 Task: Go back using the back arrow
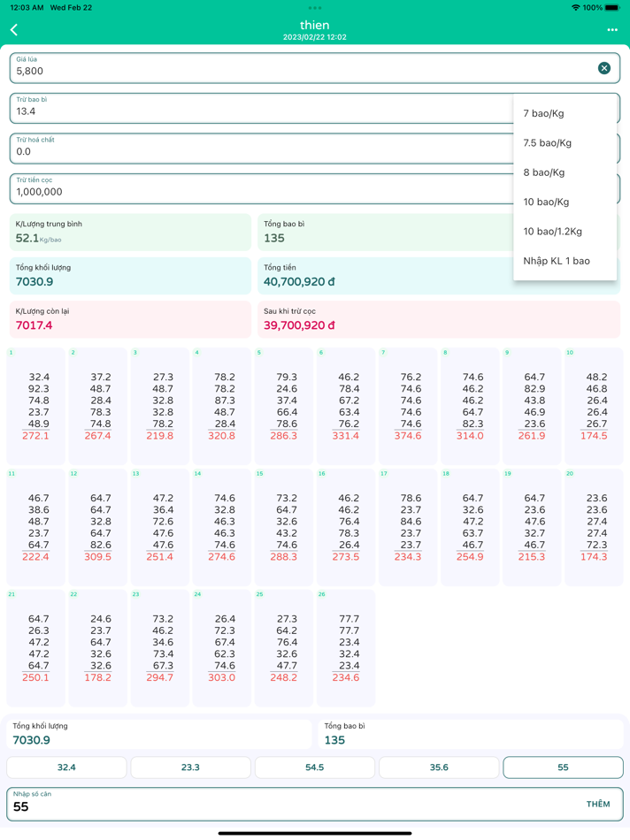[14, 29]
